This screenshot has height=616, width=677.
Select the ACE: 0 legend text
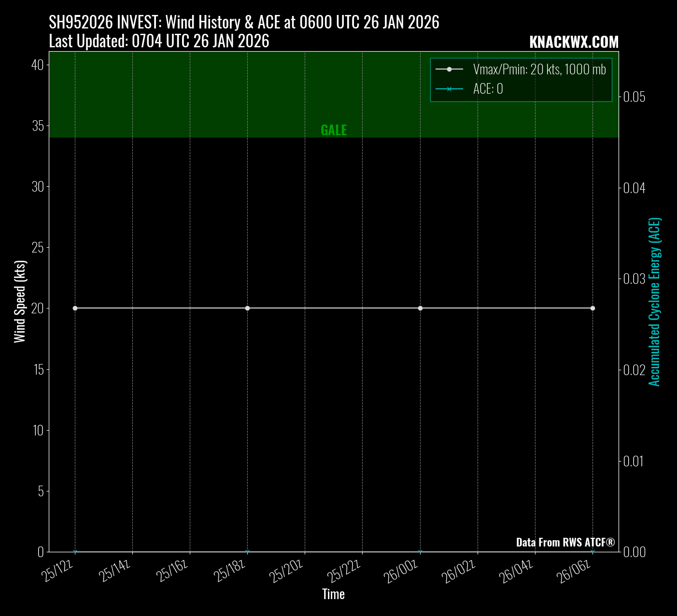488,89
